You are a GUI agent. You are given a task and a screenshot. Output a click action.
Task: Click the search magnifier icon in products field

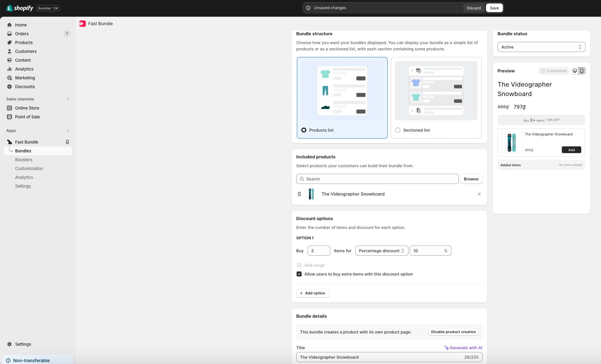302,179
